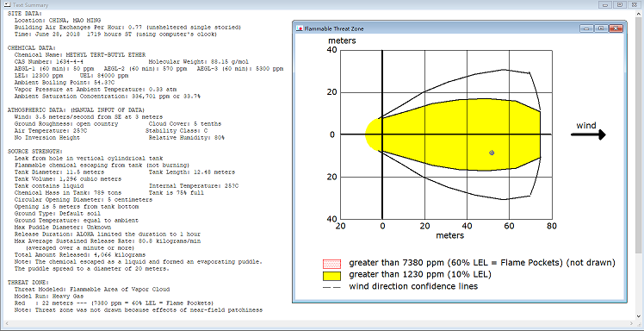
Task: Restore the Text Summary window size
Action: [x=620, y=5]
